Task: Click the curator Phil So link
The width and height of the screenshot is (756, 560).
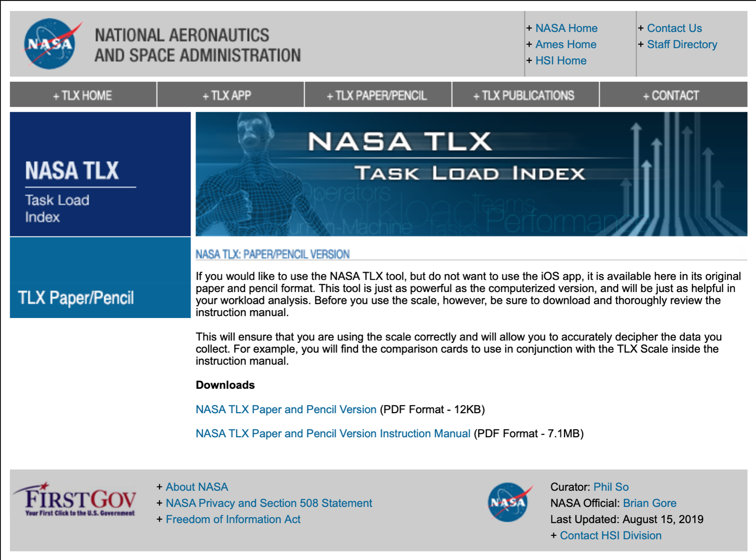Action: [611, 487]
